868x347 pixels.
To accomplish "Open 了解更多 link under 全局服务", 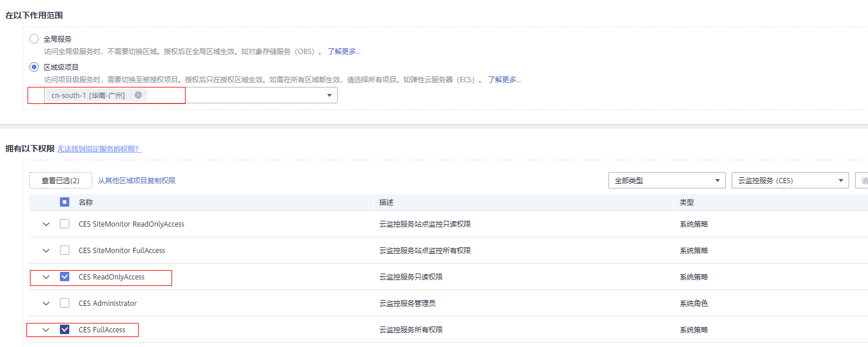I will click(344, 52).
